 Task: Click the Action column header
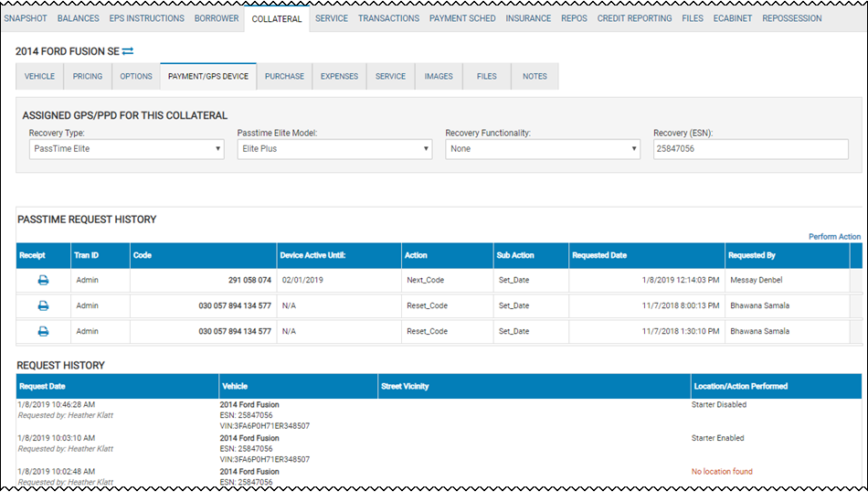[x=448, y=255]
